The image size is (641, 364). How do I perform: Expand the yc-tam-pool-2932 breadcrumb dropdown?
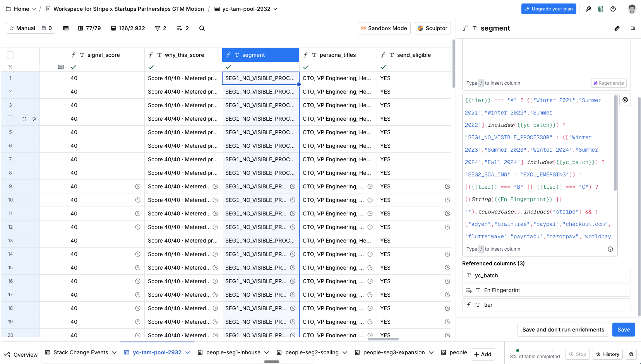click(275, 9)
